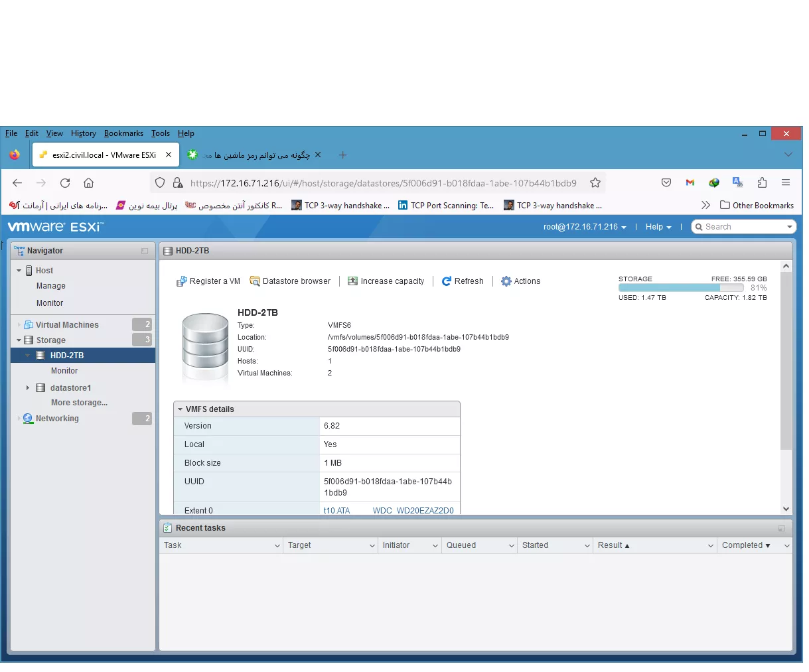809x672 pixels.
Task: Open the Datastore browser
Action: [290, 281]
